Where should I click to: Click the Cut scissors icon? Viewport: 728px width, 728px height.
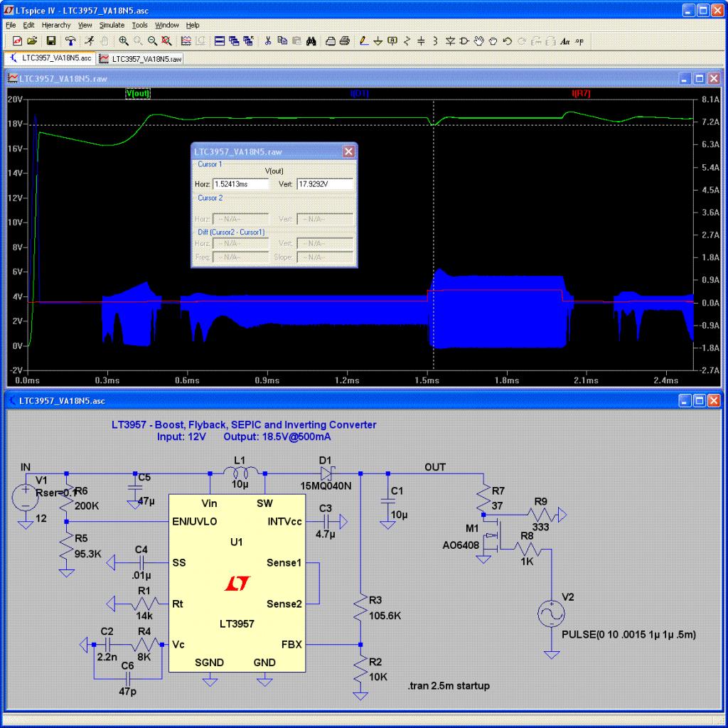point(268,41)
